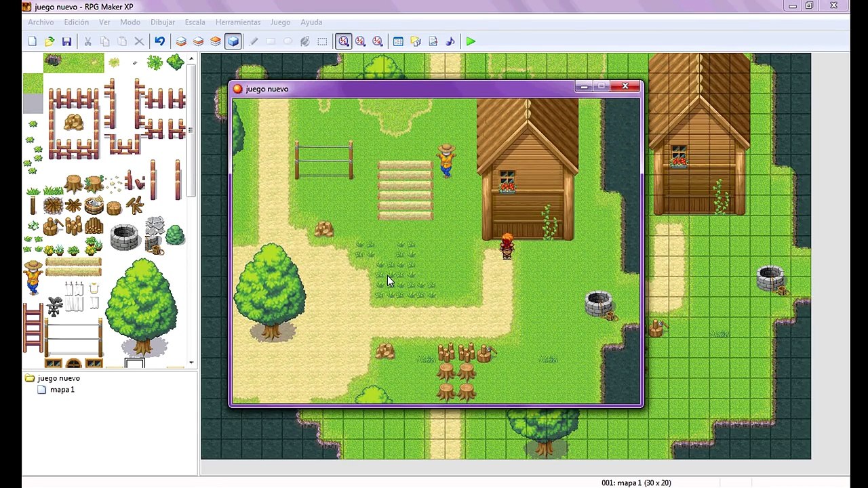Viewport: 868px width, 488px height.
Task: Open the Juego menu
Action: [x=280, y=22]
